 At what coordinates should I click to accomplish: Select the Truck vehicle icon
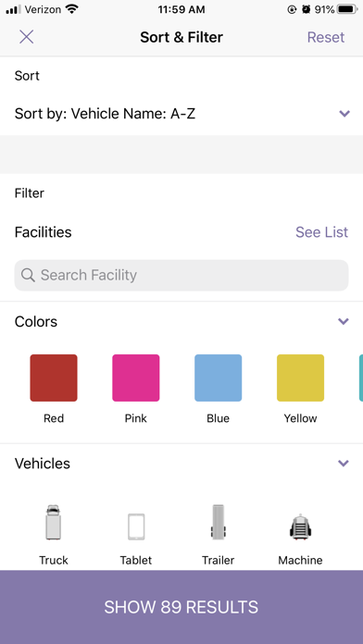tap(54, 522)
